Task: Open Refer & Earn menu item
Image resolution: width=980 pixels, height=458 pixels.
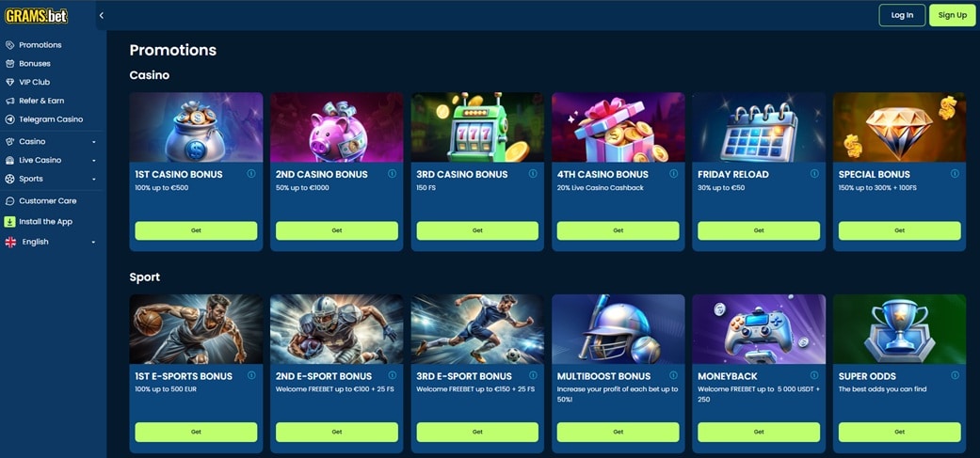Action: click(41, 101)
